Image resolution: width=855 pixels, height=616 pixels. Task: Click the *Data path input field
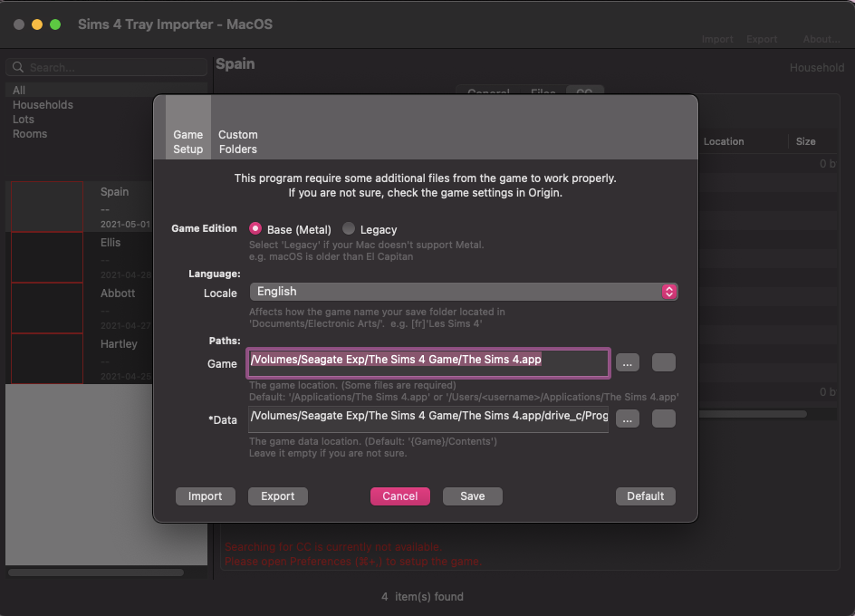pos(428,419)
